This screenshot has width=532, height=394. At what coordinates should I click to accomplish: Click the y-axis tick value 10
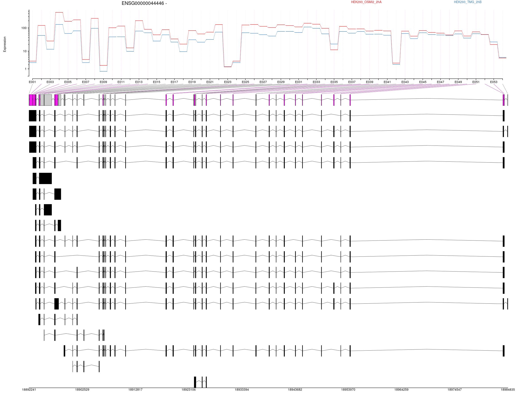(x=25, y=51)
